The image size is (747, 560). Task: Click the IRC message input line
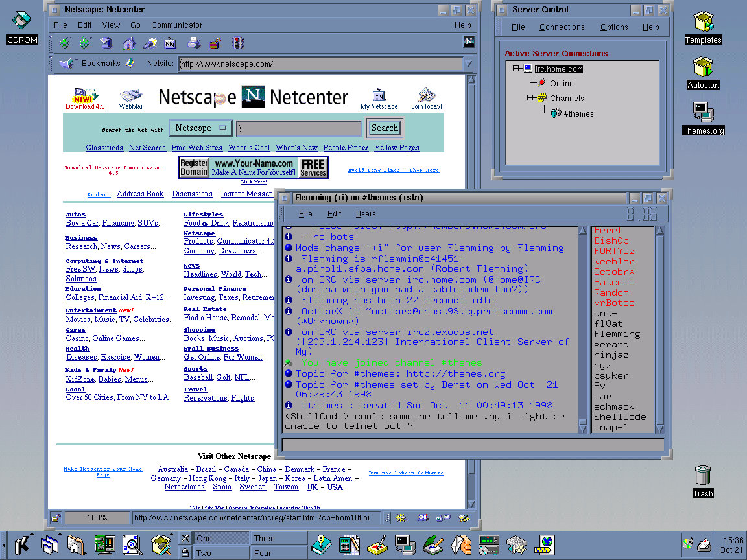[473, 445]
